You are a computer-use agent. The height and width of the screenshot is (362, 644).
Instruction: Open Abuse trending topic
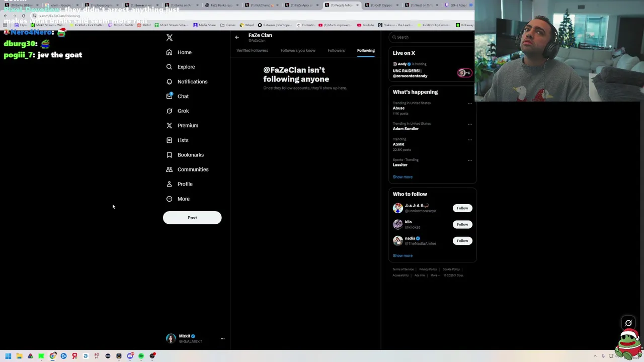(x=398, y=108)
